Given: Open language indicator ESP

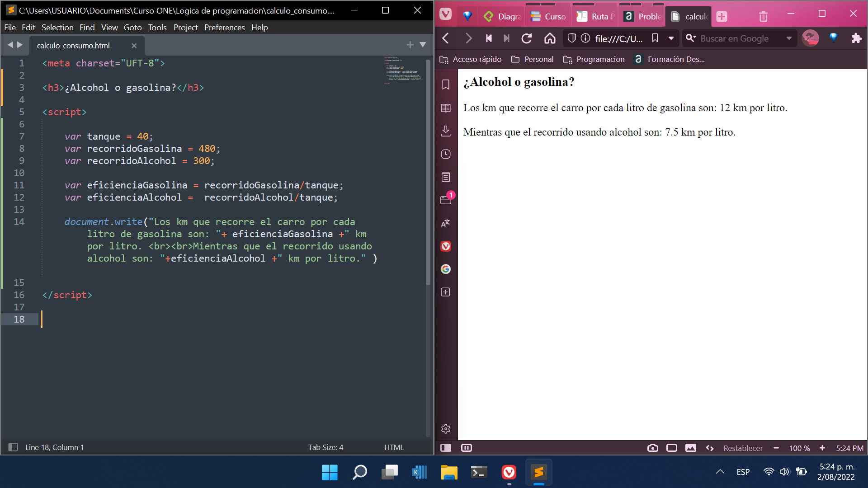Looking at the screenshot, I should point(743,472).
